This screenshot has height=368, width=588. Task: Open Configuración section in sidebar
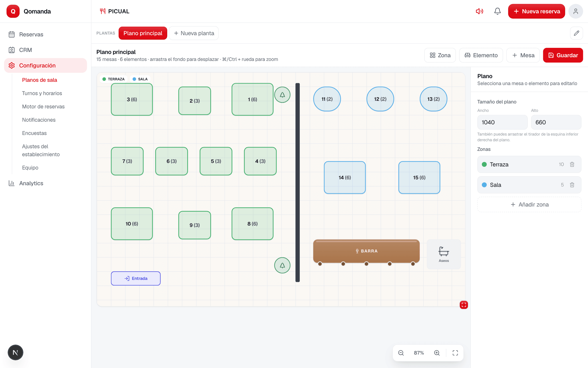(45, 66)
